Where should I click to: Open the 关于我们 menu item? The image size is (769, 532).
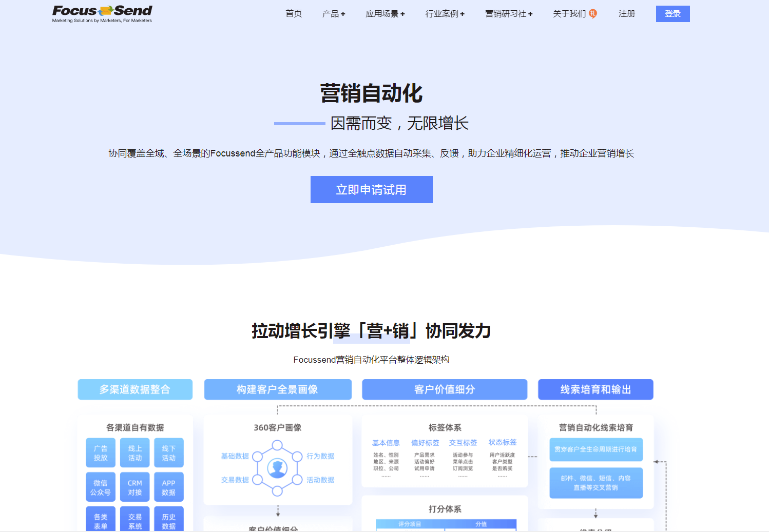tap(569, 14)
